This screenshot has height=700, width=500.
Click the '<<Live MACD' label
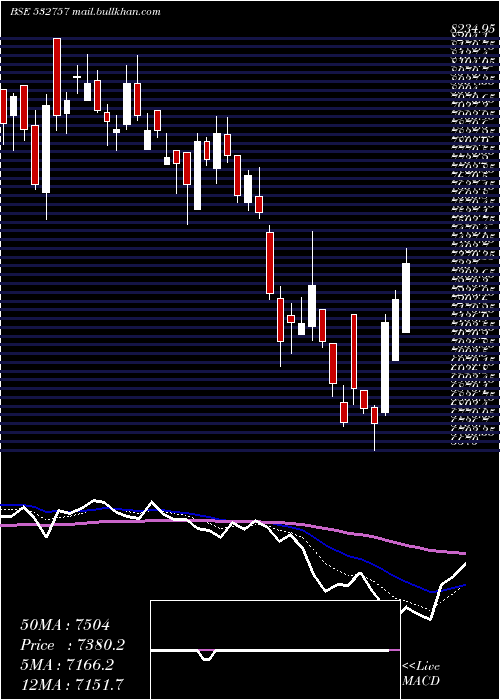coord(421,674)
